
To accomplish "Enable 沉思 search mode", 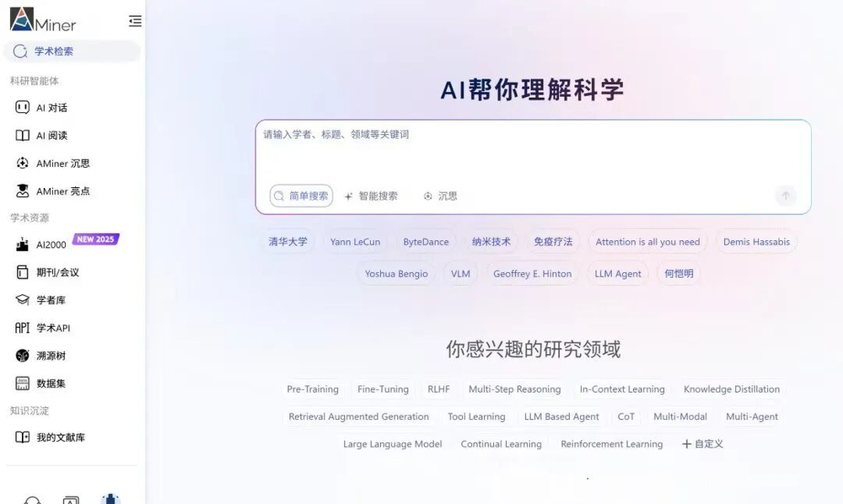I will coord(440,196).
